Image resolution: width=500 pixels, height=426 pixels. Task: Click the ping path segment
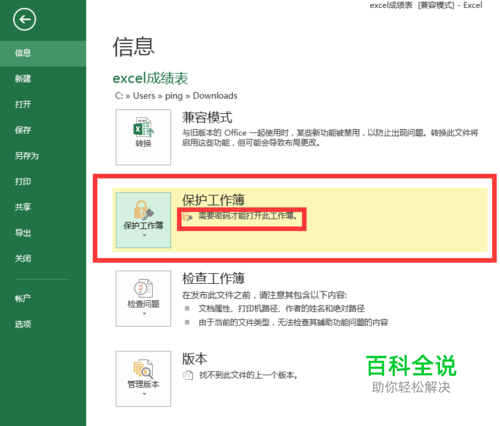point(174,96)
